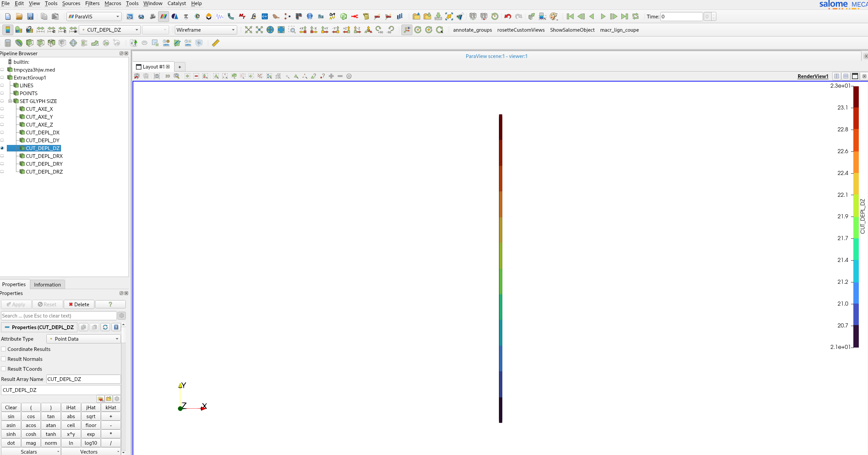Viewport: 868px width, 455px height.
Task: Open the Scalars dropdown in calculator
Action: 31,452
